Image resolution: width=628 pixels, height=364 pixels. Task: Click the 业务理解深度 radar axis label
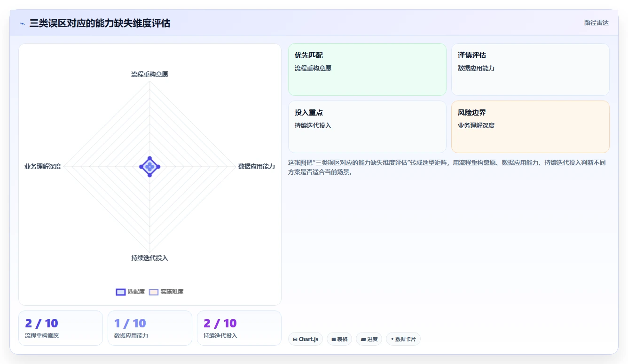(43, 166)
